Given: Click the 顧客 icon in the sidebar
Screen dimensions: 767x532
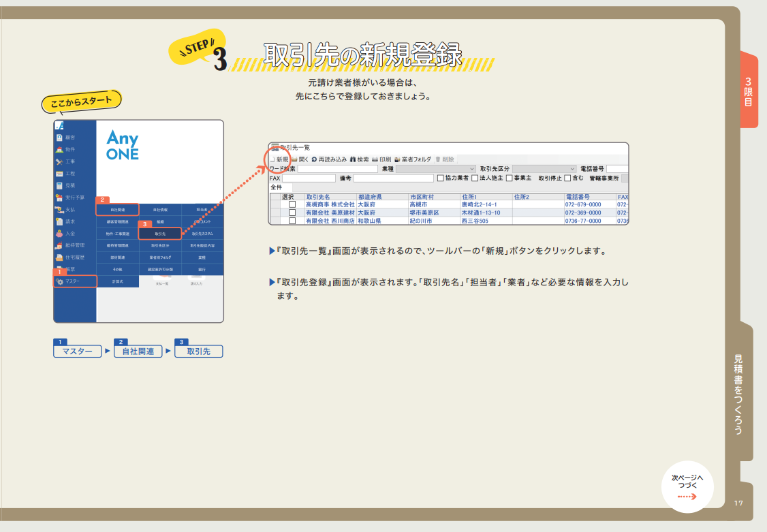Looking at the screenshot, I should click(x=60, y=138).
